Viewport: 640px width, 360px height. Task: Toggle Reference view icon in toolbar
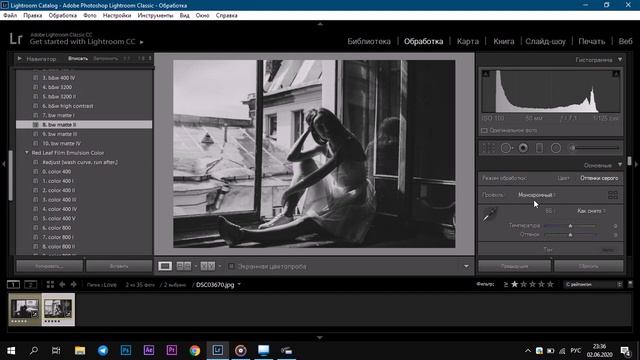pos(184,266)
